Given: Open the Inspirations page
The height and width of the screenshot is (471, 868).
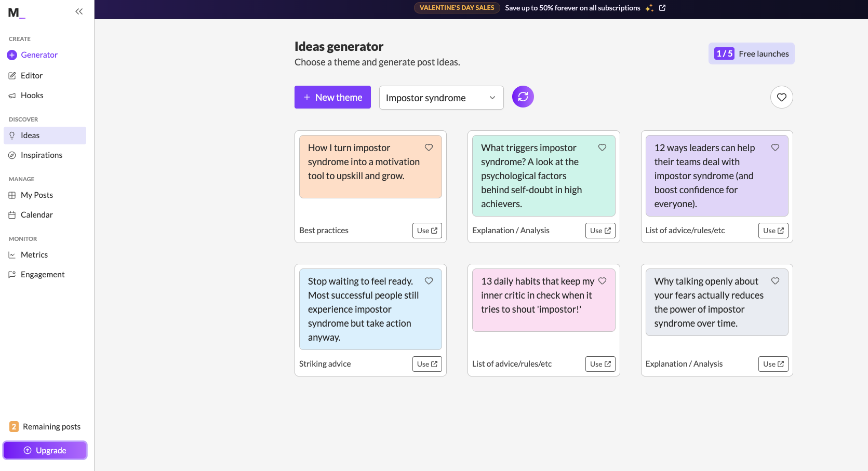Looking at the screenshot, I should pos(42,155).
